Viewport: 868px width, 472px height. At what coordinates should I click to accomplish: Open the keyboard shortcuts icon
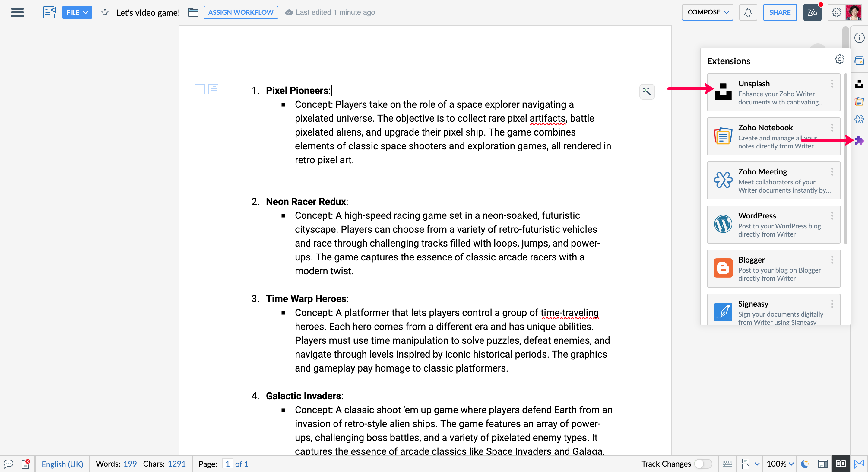pos(727,464)
